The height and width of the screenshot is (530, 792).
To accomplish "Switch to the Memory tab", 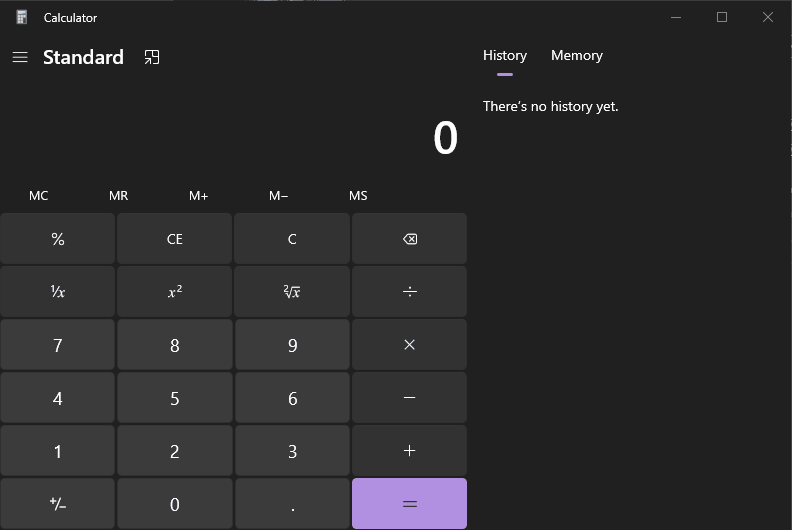I will (577, 56).
